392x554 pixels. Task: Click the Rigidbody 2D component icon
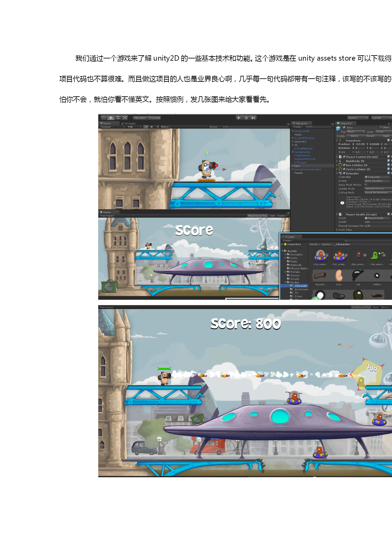(340, 161)
